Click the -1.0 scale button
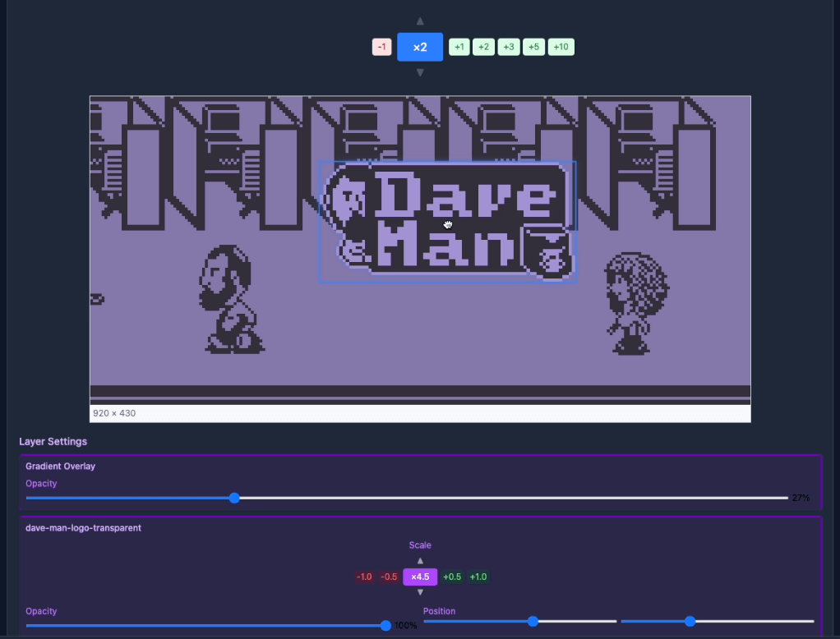 tap(364, 577)
